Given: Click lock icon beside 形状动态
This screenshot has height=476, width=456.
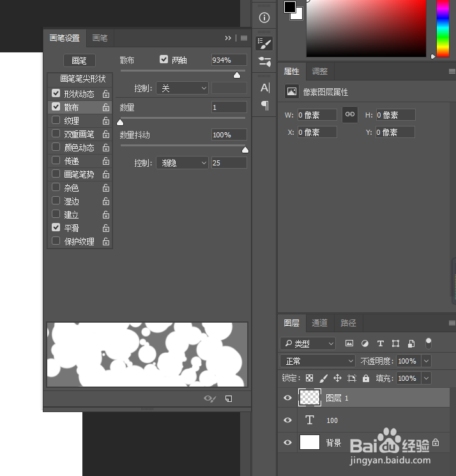Looking at the screenshot, I should 106,94.
